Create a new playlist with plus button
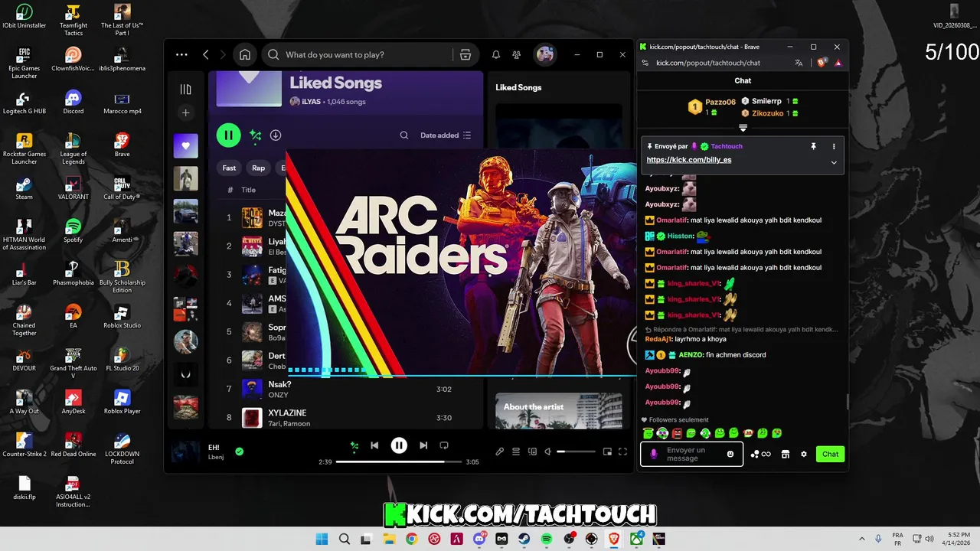The height and width of the screenshot is (551, 980). (185, 112)
